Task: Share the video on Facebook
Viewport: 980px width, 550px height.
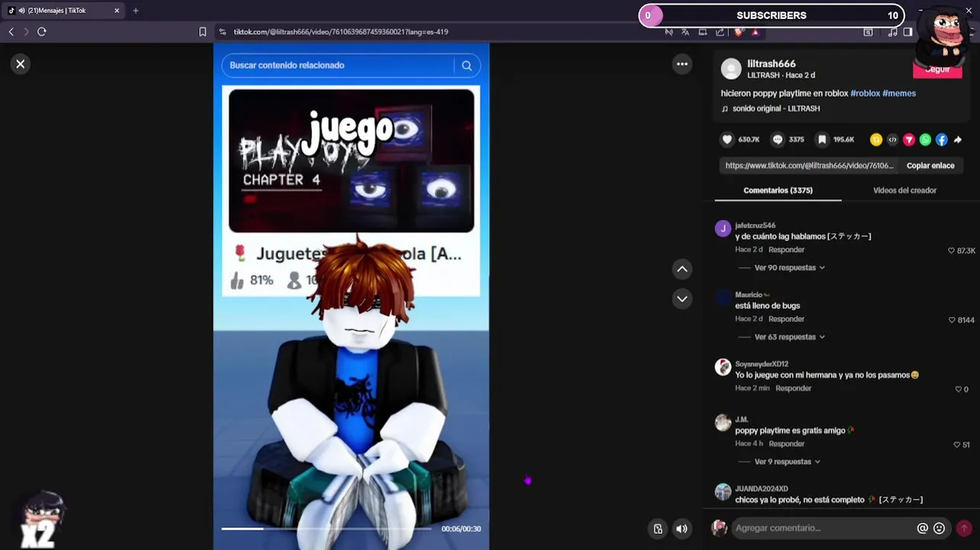Action: pos(942,140)
